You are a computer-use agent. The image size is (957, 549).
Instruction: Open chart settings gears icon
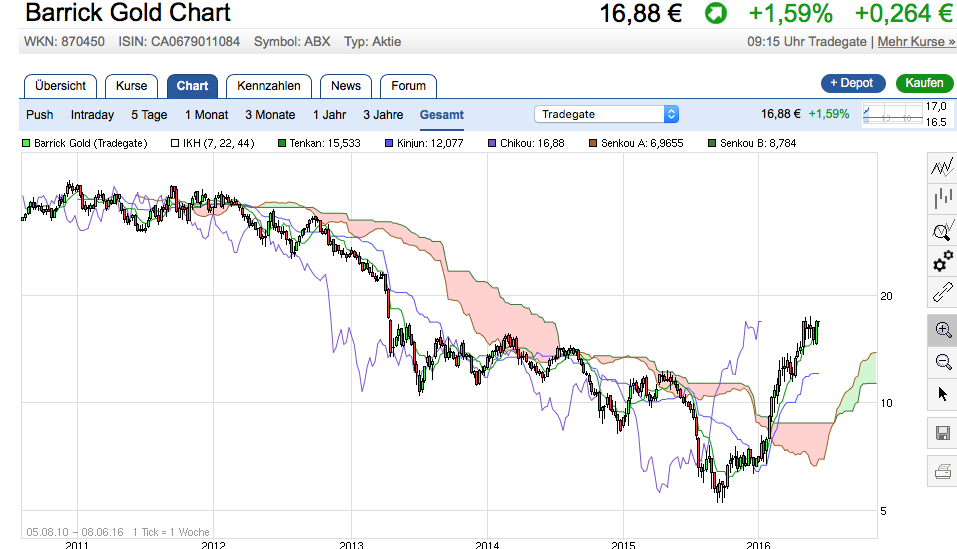941,263
